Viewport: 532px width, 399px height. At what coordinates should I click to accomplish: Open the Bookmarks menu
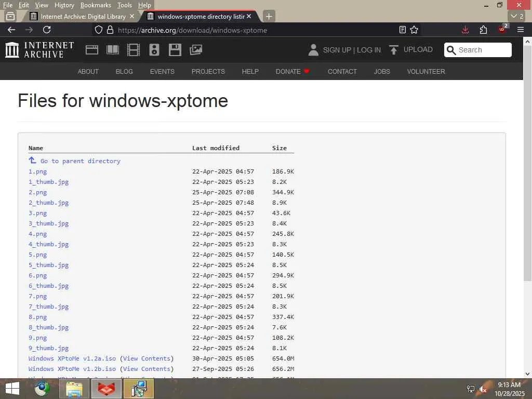[96, 5]
